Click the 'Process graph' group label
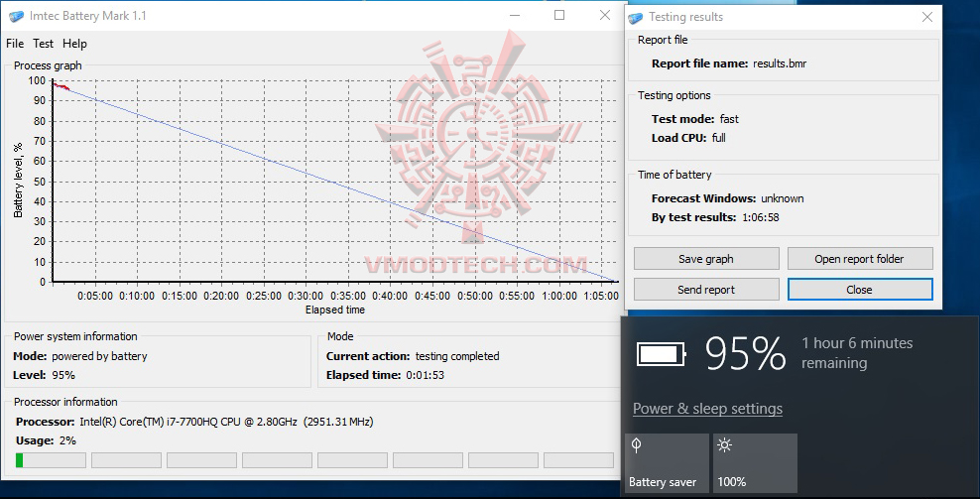Viewport: 980px width, 499px height. (x=49, y=65)
